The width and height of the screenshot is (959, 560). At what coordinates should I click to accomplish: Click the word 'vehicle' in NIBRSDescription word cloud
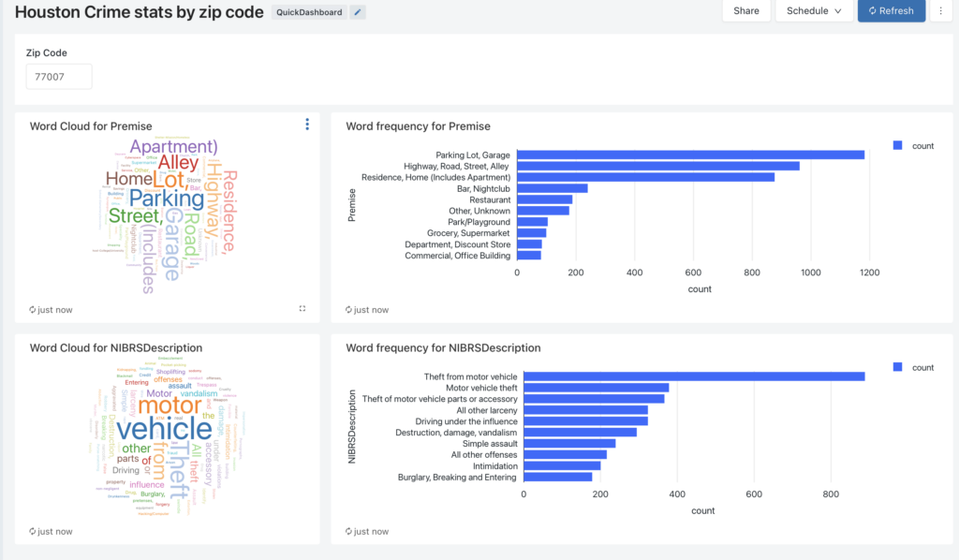point(164,429)
